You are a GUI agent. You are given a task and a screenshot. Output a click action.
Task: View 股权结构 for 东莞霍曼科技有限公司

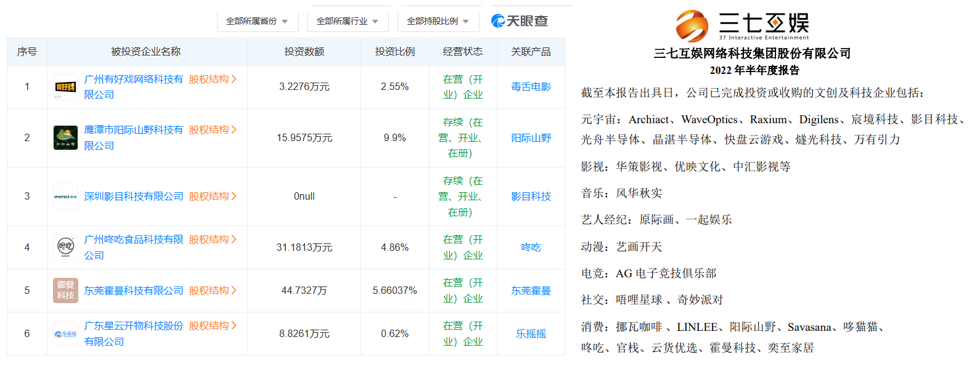coord(213,290)
